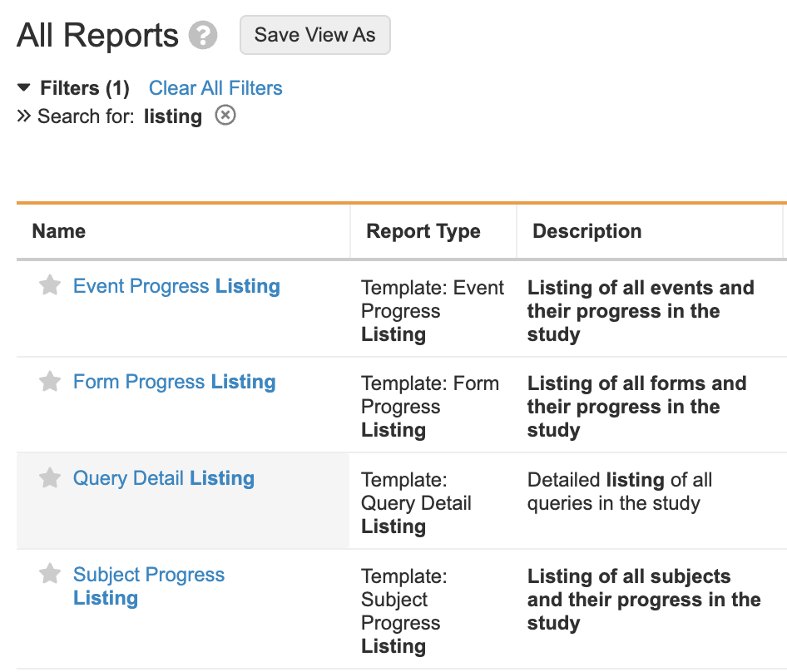Open the Form Progress Listing report
This screenshot has width=787, height=672.
coord(174,382)
